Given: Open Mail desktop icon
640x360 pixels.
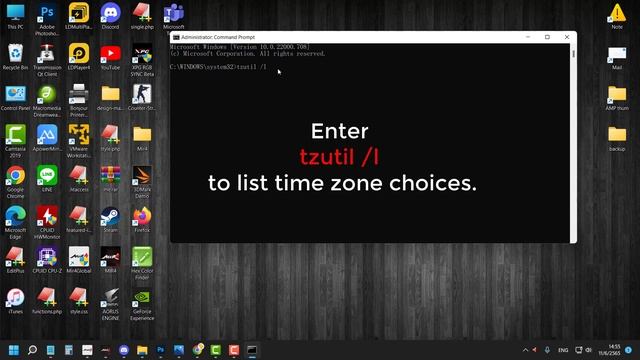Looking at the screenshot, I should pyautogui.click(x=617, y=57).
